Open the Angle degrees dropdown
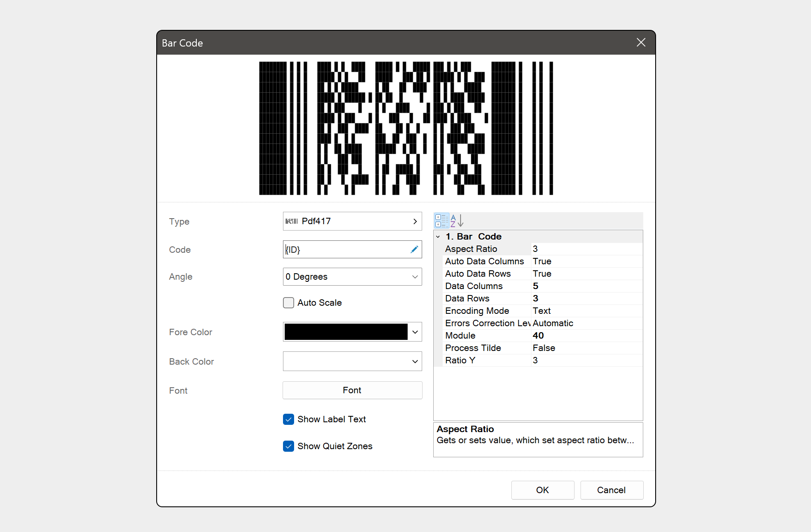The image size is (811, 532). tap(414, 277)
